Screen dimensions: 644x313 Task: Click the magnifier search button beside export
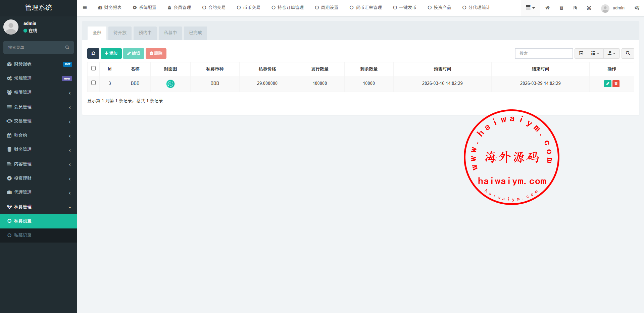point(628,53)
